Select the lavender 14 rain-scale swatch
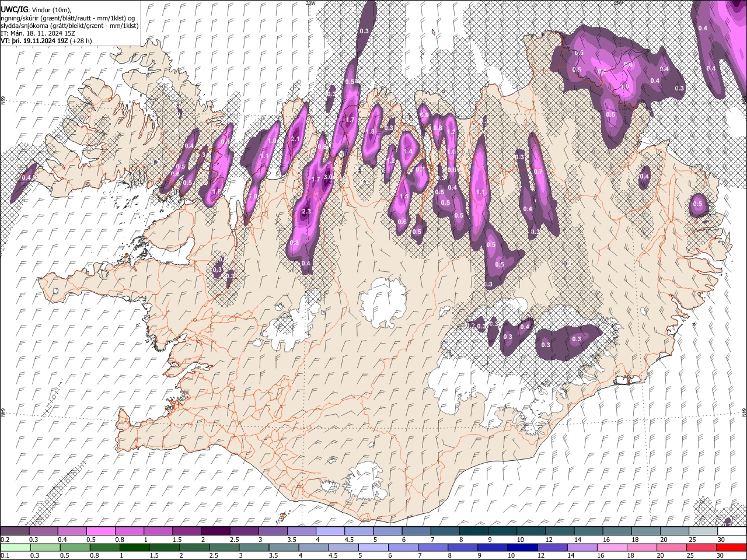Image resolution: width=747 pixels, height=560 pixels. tap(582, 547)
